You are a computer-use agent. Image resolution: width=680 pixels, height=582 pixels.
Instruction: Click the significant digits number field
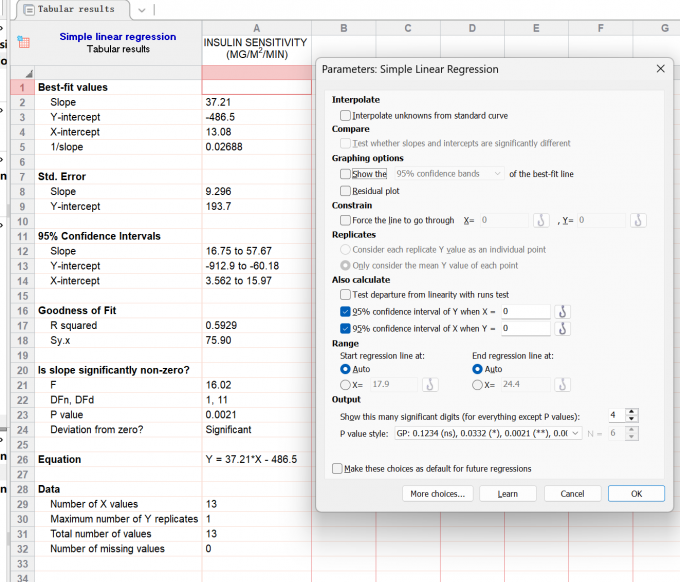pyautogui.click(x=616, y=415)
